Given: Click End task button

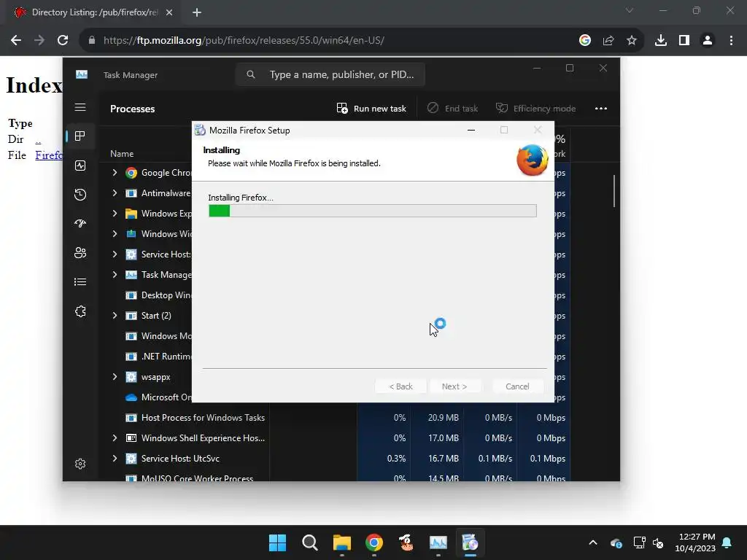Looking at the screenshot, I should [x=452, y=109].
